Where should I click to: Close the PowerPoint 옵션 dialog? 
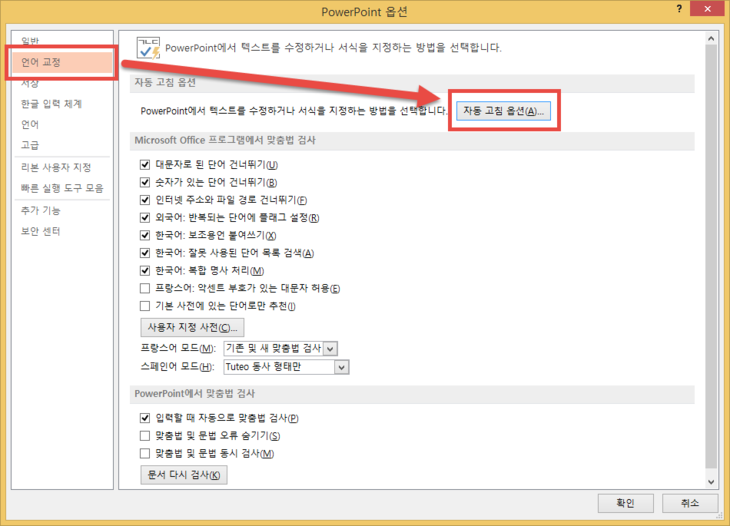tap(707, 9)
